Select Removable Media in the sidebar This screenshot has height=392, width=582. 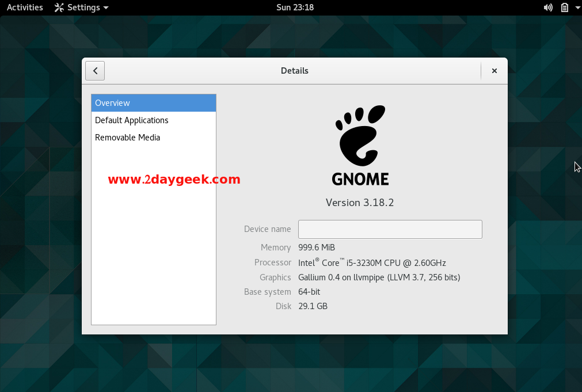click(154, 138)
